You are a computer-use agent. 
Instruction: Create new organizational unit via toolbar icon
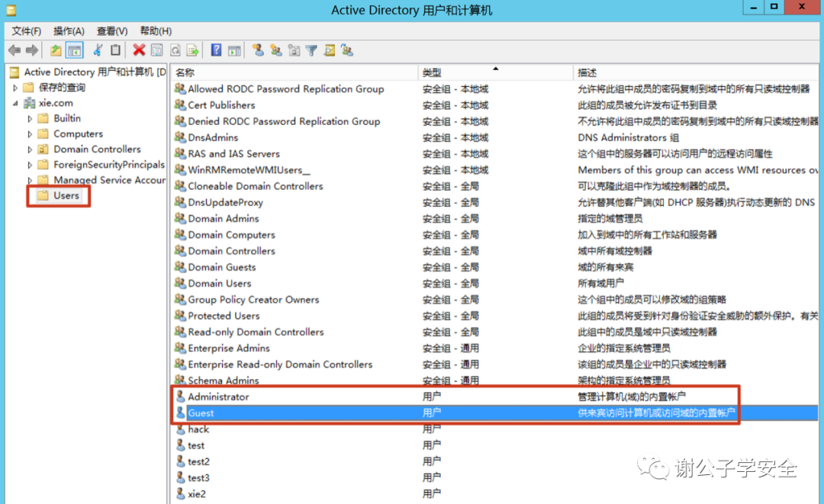[x=294, y=50]
